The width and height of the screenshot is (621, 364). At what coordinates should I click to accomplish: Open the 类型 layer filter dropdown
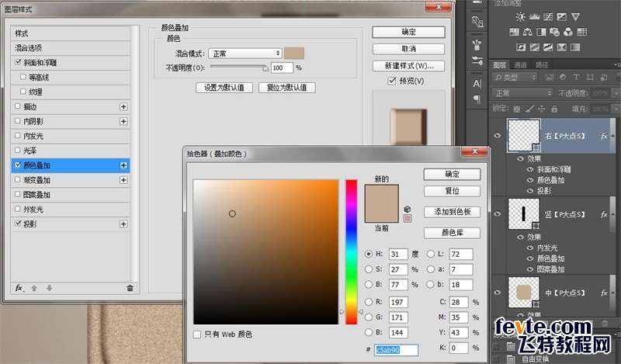pos(515,78)
